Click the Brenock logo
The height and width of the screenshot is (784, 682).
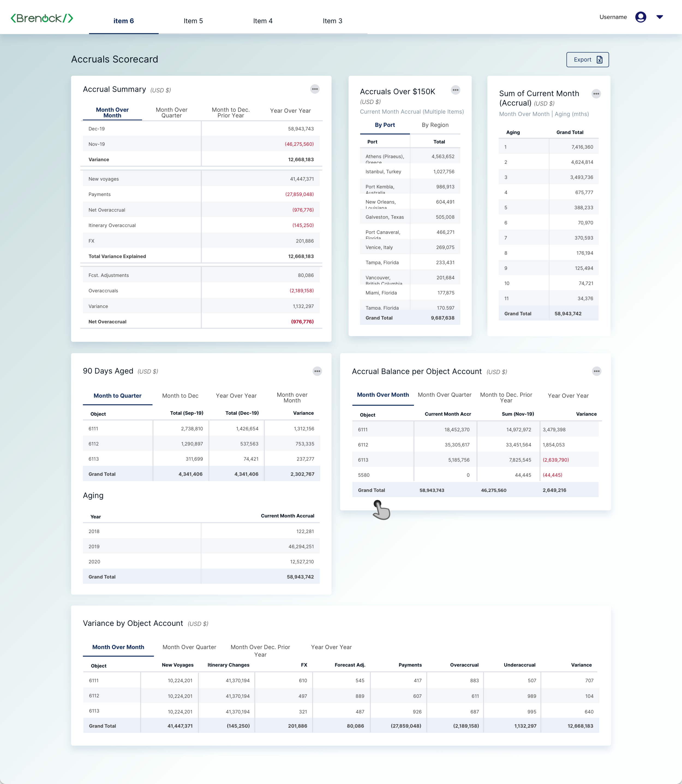[x=42, y=18]
